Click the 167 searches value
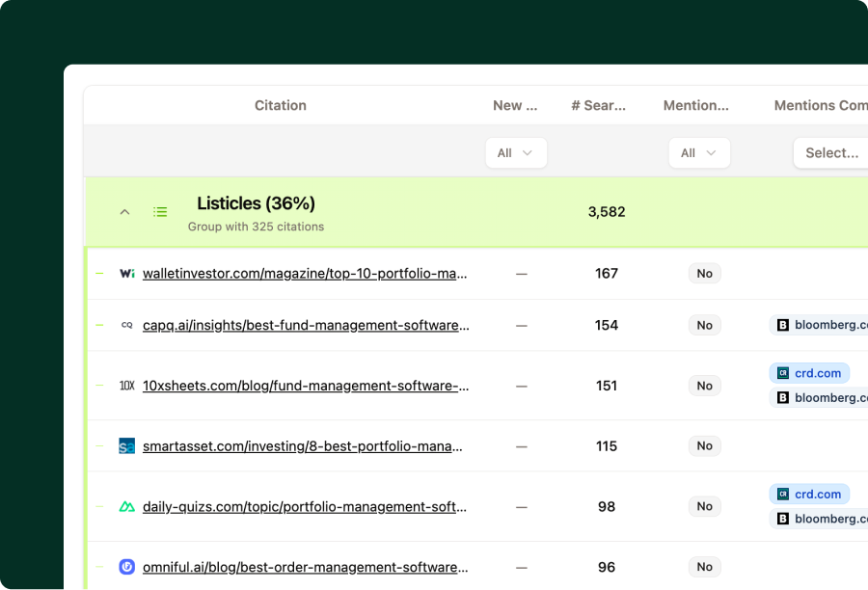 pyautogui.click(x=607, y=274)
